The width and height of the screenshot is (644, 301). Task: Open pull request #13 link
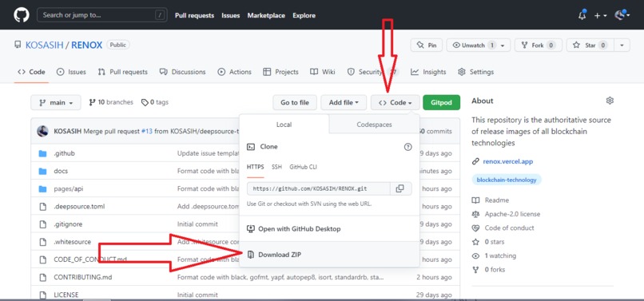147,132
